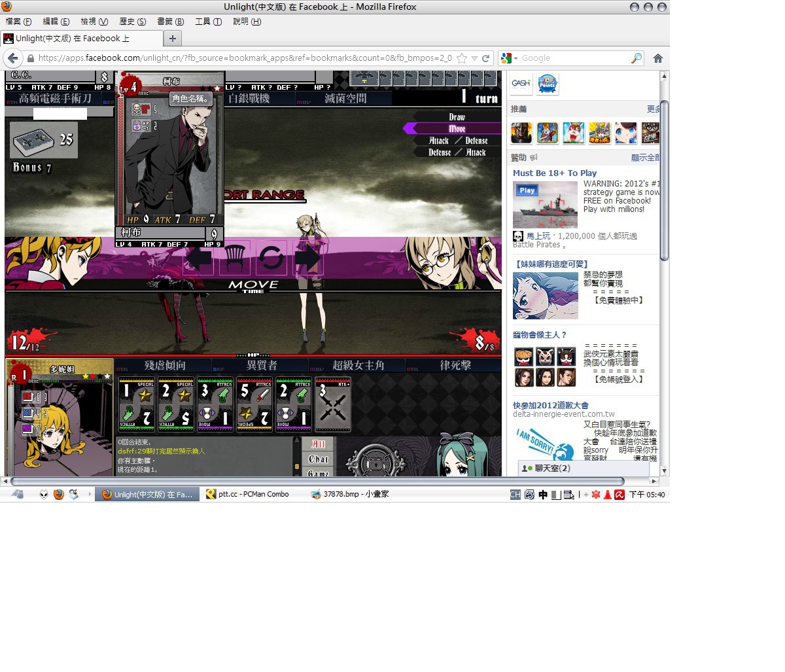The image size is (785, 672).
Task: Click the search magnifier icon
Action: (x=637, y=58)
